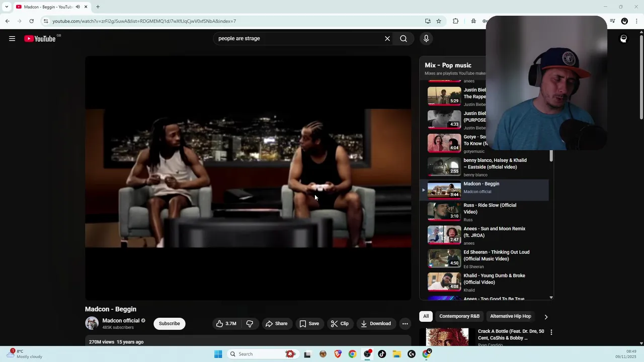Open benny blanco Eastside playlist item

484,167
